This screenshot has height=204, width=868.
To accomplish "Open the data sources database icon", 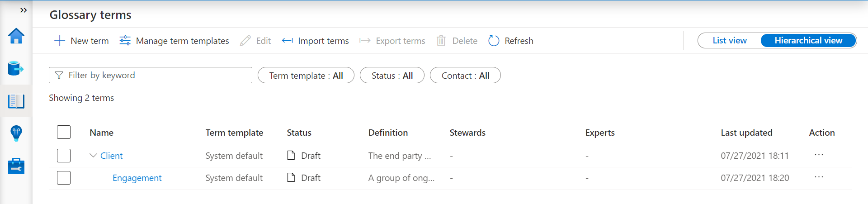I will click(16, 69).
